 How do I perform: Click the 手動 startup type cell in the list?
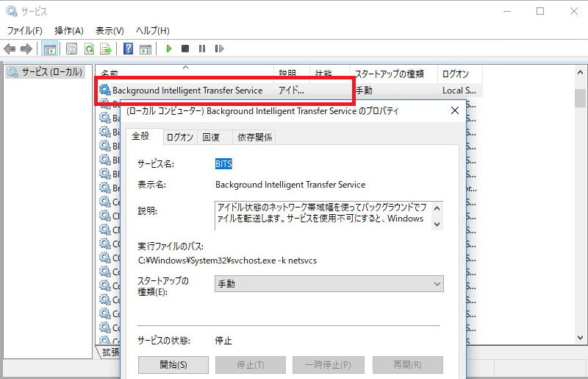[364, 90]
